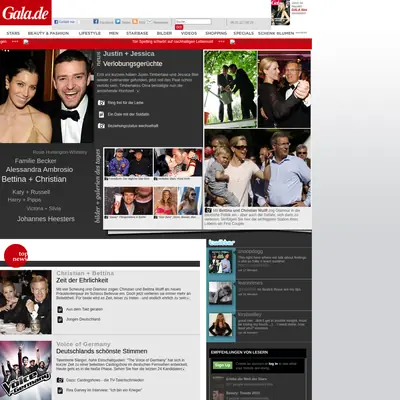Select 'Harry + Pippa' in the tag cloud
400x400 pixels.
24,200
